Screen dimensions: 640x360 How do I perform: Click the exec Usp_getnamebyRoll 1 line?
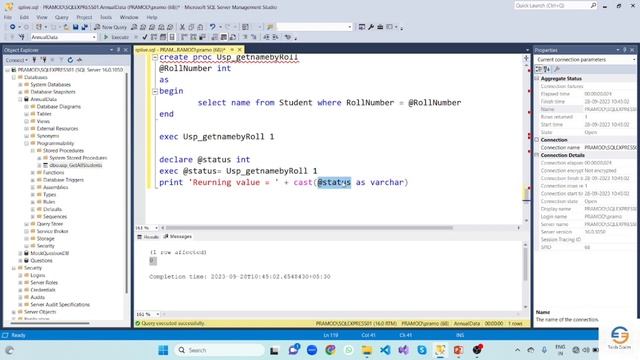pos(217,137)
